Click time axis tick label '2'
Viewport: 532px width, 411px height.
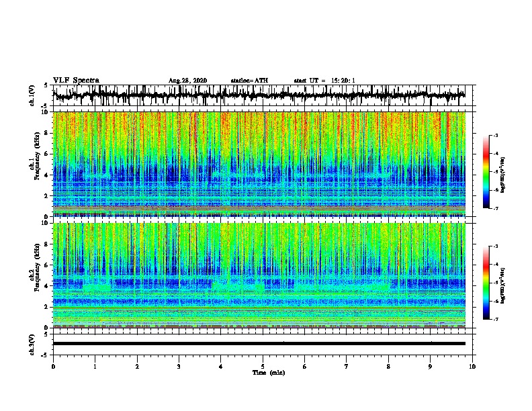coord(137,367)
